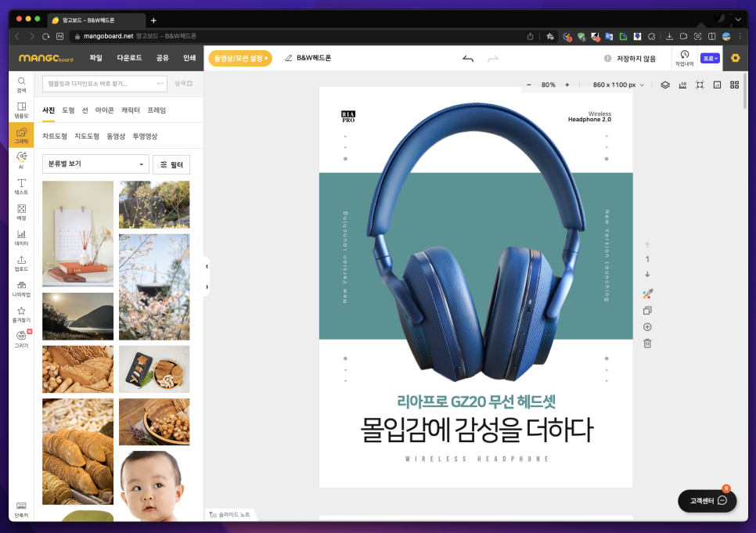Select the 사진 tab
756x533 pixels.
[x=49, y=110]
